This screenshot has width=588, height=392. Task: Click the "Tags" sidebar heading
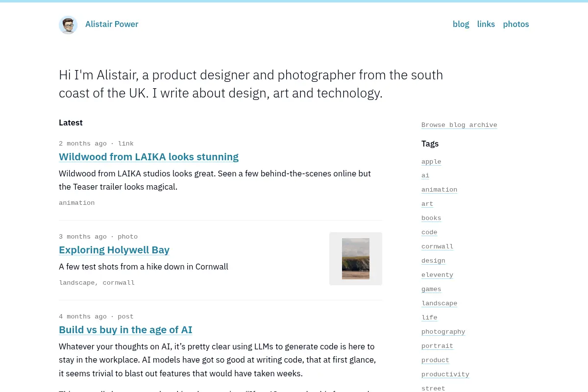click(430, 144)
